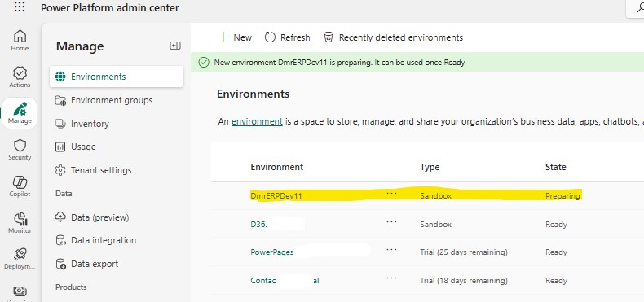Sort by State column header
The image size is (644, 302).
point(556,167)
